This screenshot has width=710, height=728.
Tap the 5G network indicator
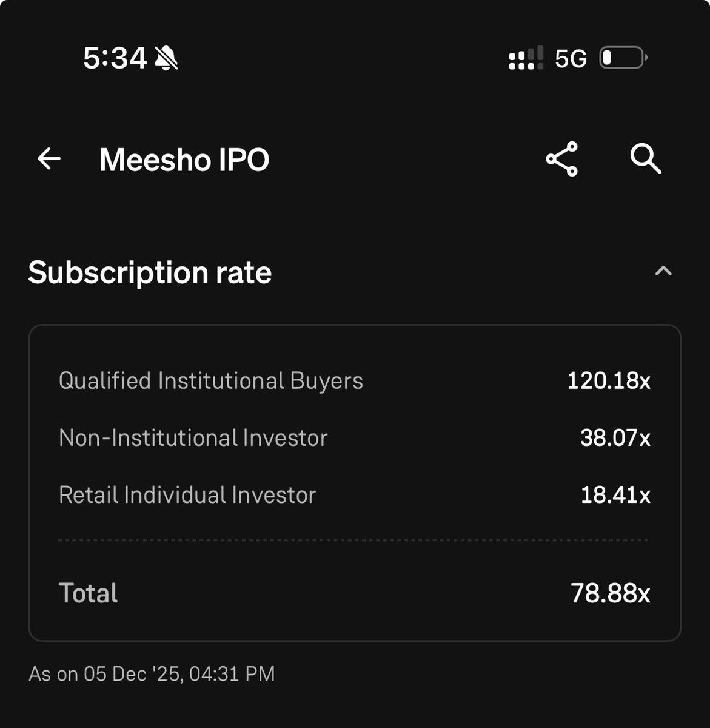[x=571, y=59]
